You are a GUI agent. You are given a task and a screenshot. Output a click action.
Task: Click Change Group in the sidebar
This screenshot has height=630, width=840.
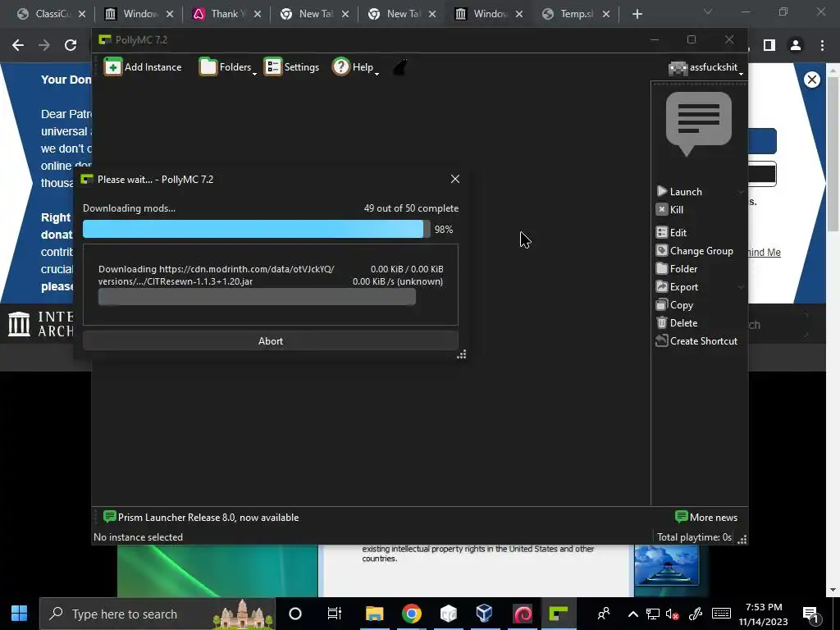695,251
